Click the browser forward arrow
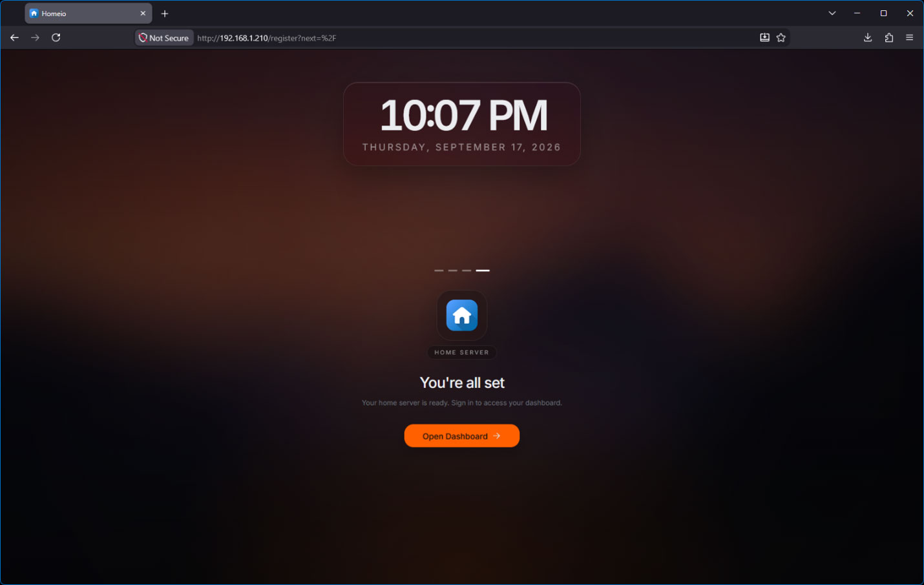This screenshot has width=924, height=585. click(36, 37)
